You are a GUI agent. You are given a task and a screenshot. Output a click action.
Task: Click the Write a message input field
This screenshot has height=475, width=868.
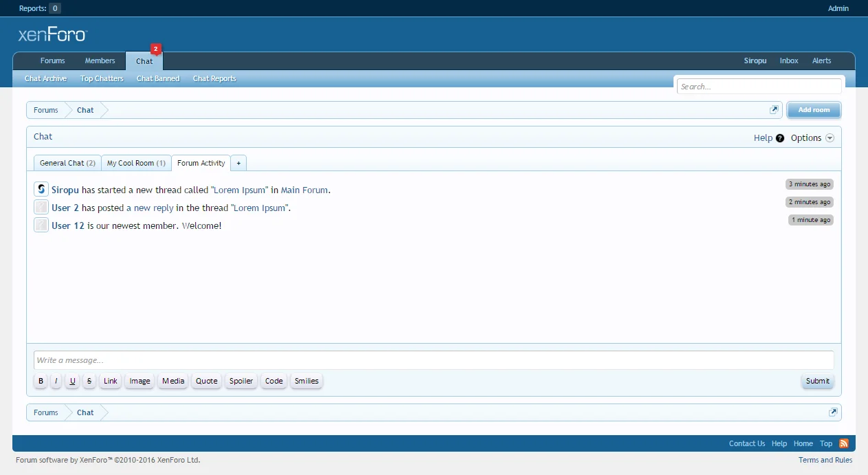[x=433, y=360]
